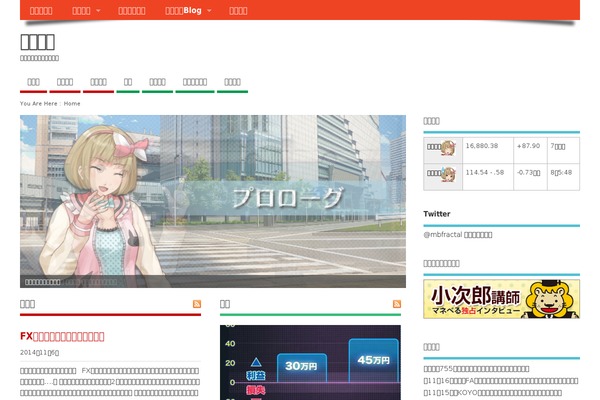Select the -0.73 change cell
The width and height of the screenshot is (600, 400).
pyautogui.click(x=530, y=177)
